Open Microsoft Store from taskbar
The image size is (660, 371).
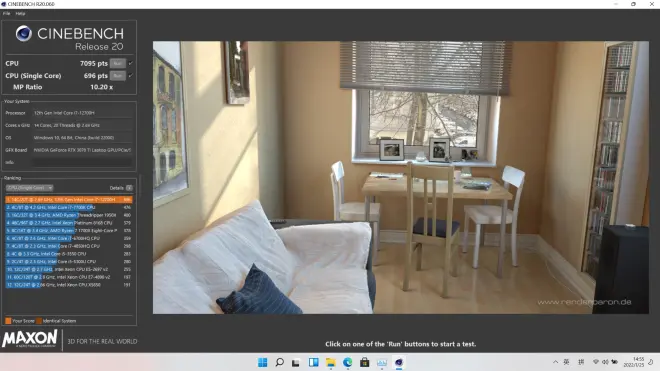[x=365, y=362]
